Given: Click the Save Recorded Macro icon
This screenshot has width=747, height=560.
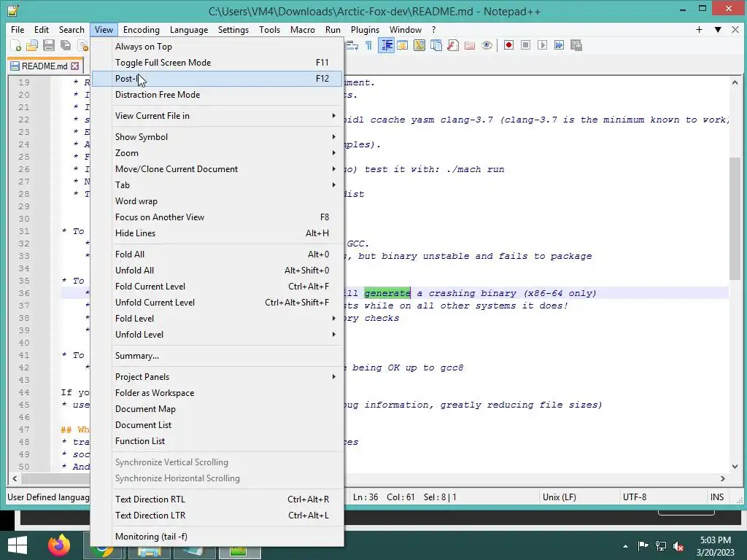Looking at the screenshot, I should [576, 45].
